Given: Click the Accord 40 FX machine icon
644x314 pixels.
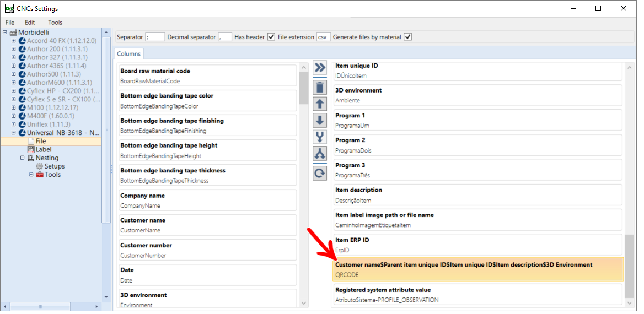Looking at the screenshot, I should pos(22,41).
